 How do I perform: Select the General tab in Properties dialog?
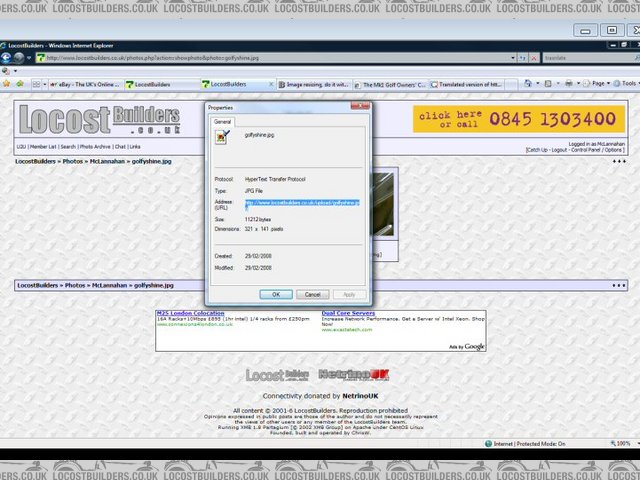[221, 121]
